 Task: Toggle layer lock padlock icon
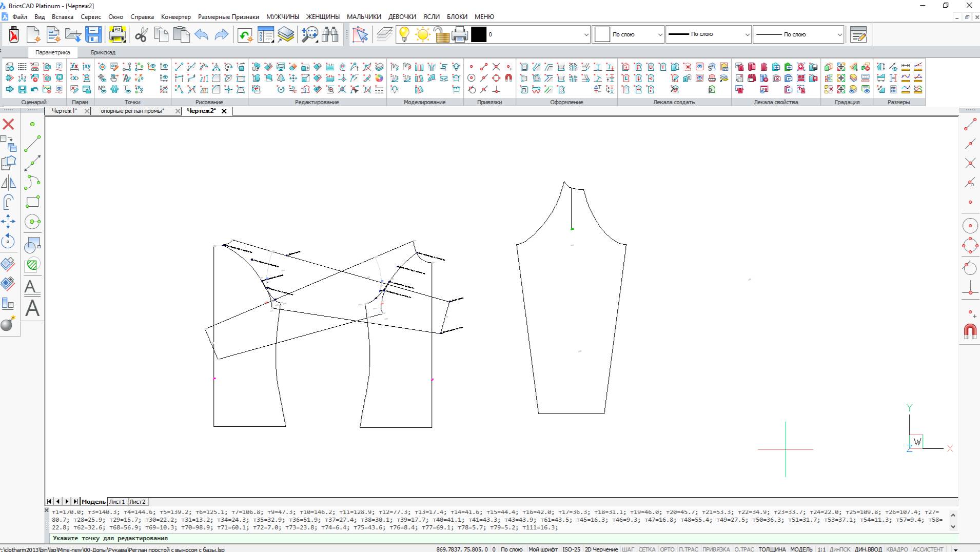coord(441,34)
